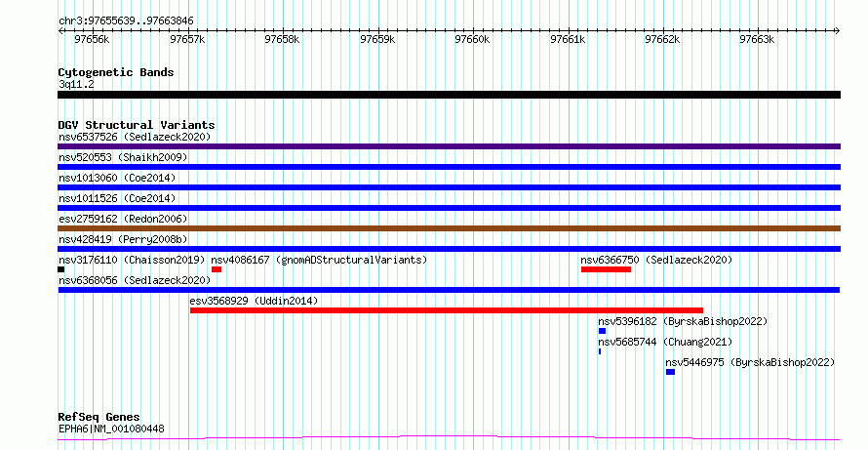Screen dimensions: 868x450
Task: Click the EPHA6|NM_001080448 gene label
Action: tap(111, 429)
